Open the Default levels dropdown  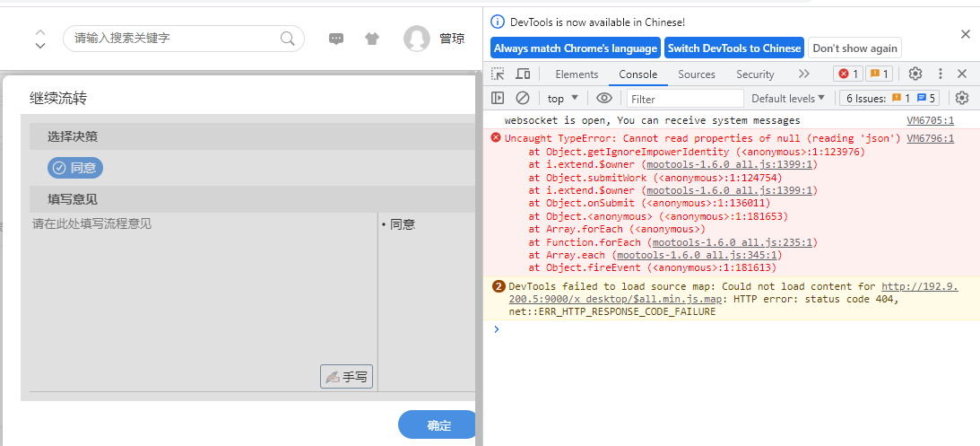(x=788, y=98)
